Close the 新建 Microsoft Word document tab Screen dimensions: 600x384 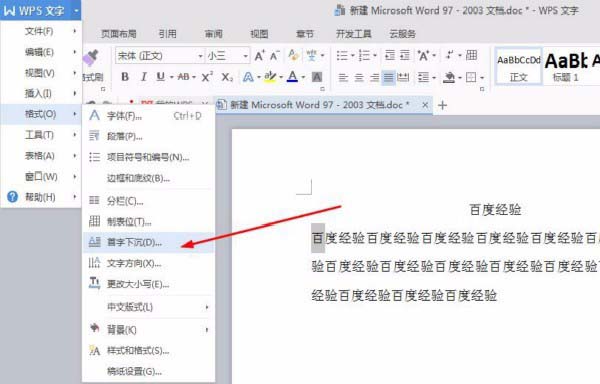tap(425, 105)
